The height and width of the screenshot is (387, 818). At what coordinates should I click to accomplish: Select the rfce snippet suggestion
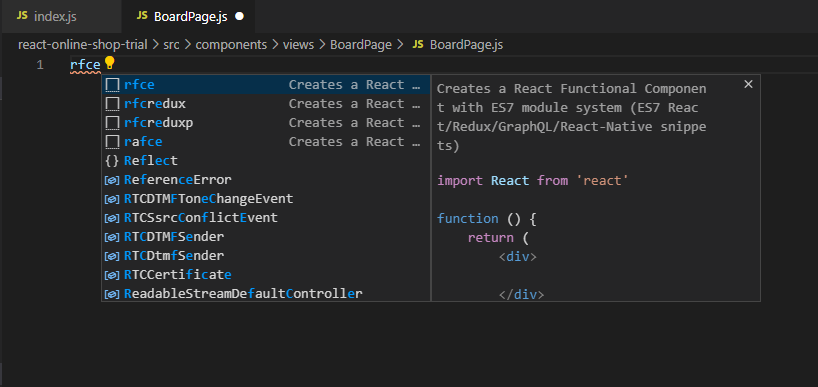coord(266,84)
